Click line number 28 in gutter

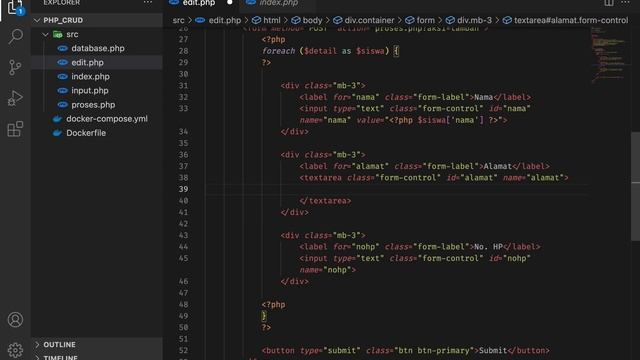pos(183,51)
